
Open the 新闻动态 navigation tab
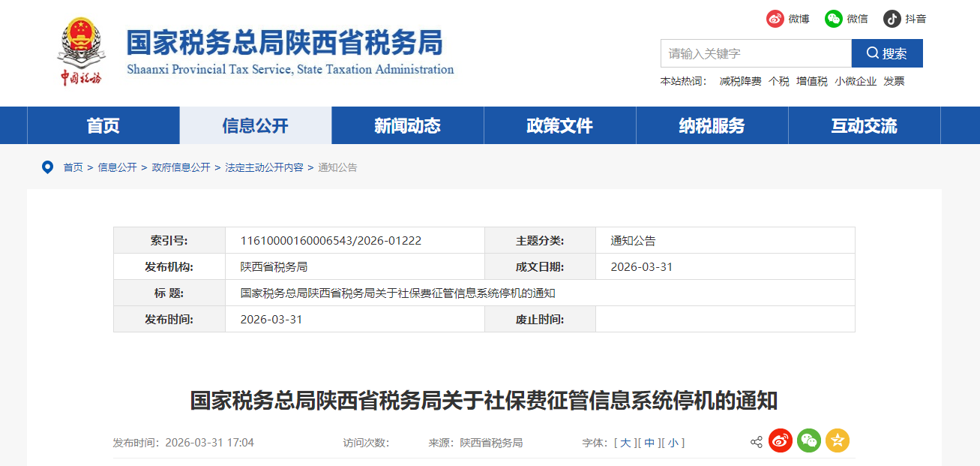click(407, 125)
